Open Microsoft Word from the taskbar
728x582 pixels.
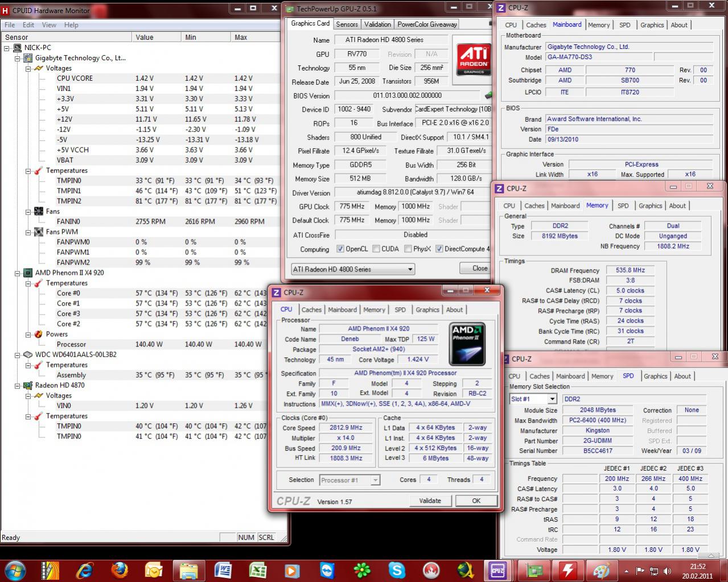tap(223, 569)
